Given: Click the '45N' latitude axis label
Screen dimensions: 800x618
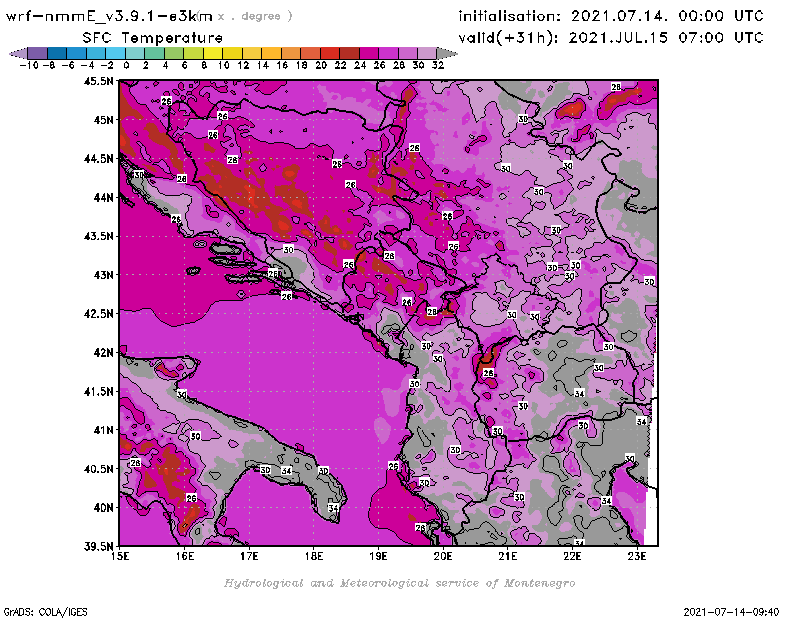Looking at the screenshot, I should click(104, 120).
